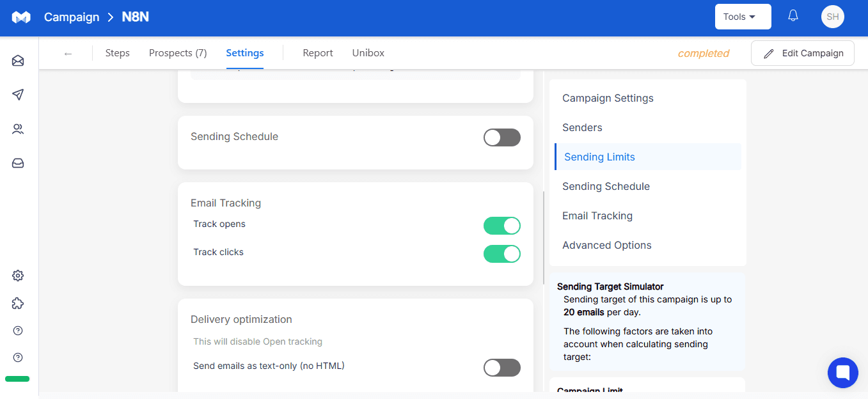Screen dimensions: 868x399
Task: Open the prospects people icon in the sidebar
Action: click(18, 129)
